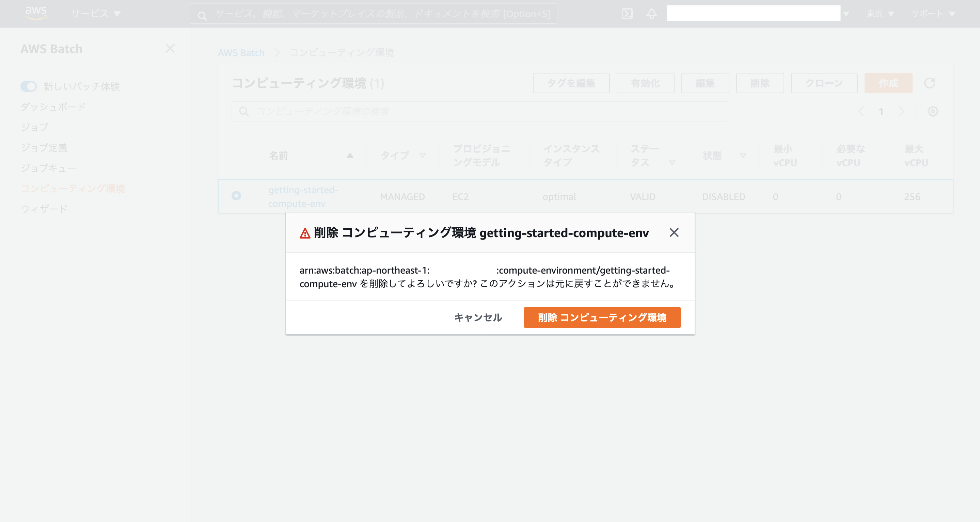Image resolution: width=980 pixels, height=522 pixels.
Task: Click the コンピューティング環境 breadcrumb text
Action: pyautogui.click(x=342, y=53)
